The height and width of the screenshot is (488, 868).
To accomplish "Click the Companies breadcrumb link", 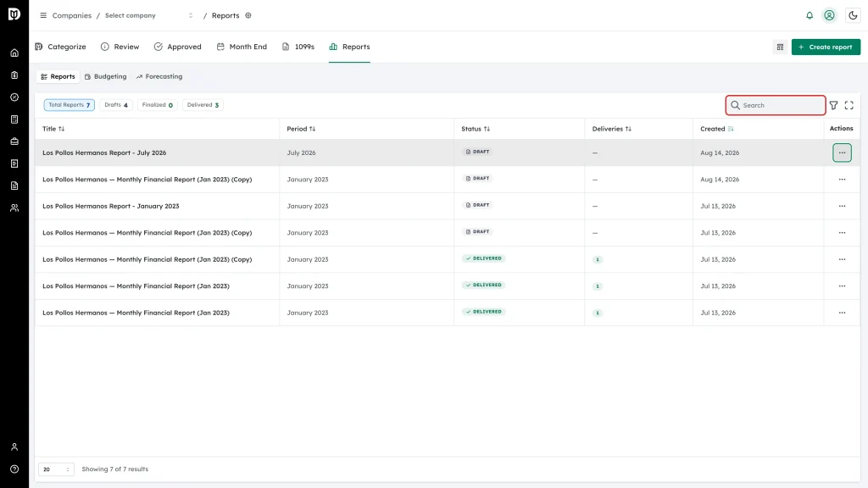I will click(x=72, y=15).
